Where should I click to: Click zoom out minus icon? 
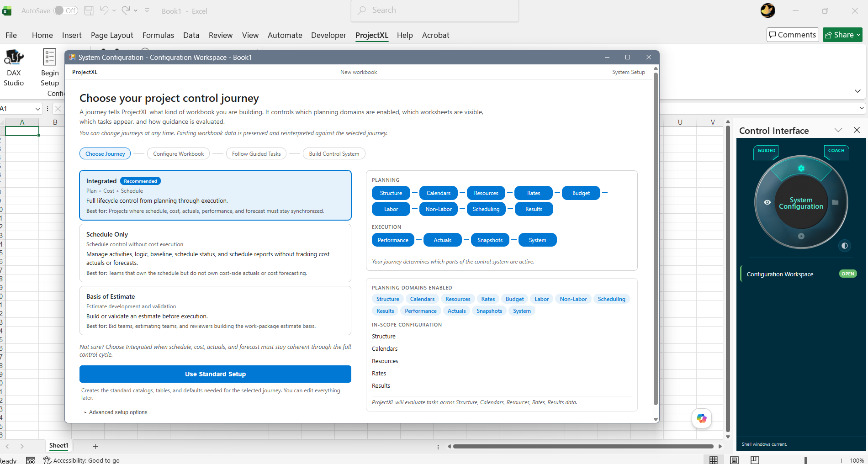(x=770, y=461)
